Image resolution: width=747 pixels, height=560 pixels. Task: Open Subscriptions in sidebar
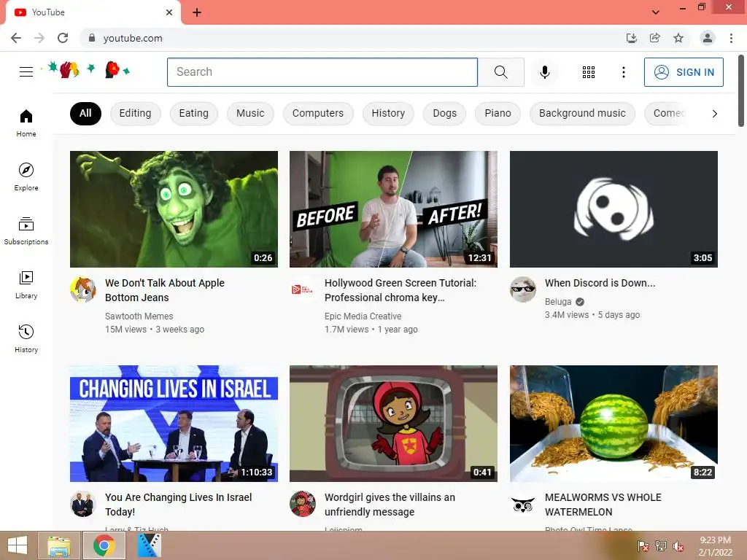[x=26, y=230]
